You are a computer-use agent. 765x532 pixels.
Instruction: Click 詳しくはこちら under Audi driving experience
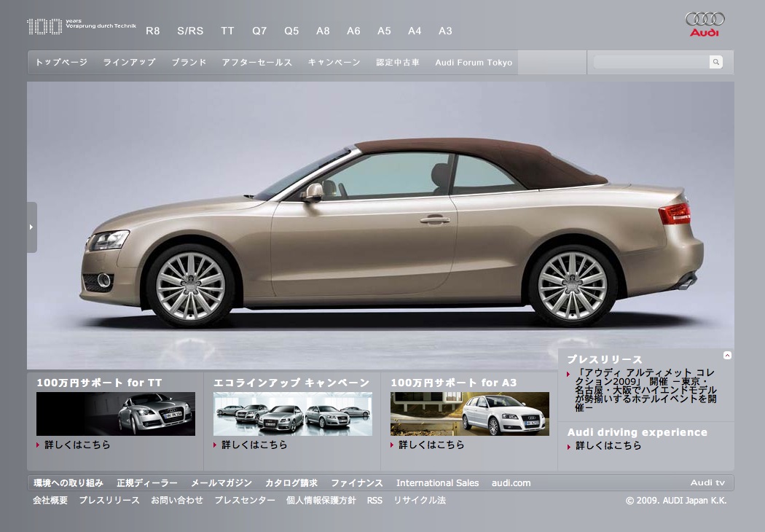point(609,445)
